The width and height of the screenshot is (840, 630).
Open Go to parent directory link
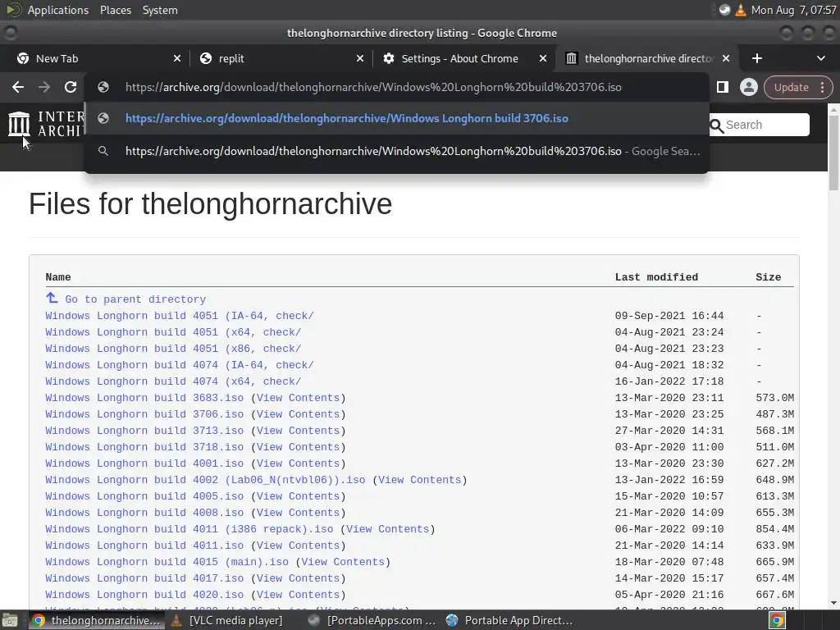click(135, 299)
